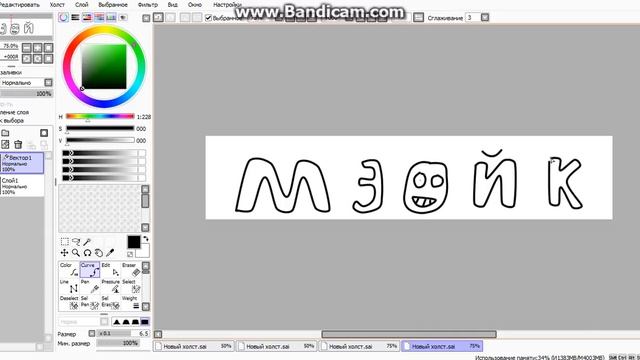Screen dimensions: 640x360
Task: Click the value V slider
Action: click(x=100, y=140)
